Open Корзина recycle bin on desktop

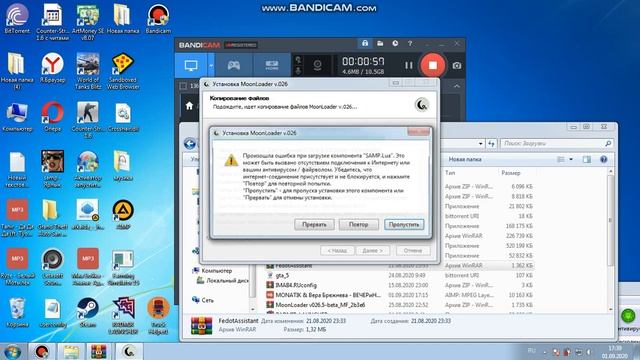(x=17, y=313)
